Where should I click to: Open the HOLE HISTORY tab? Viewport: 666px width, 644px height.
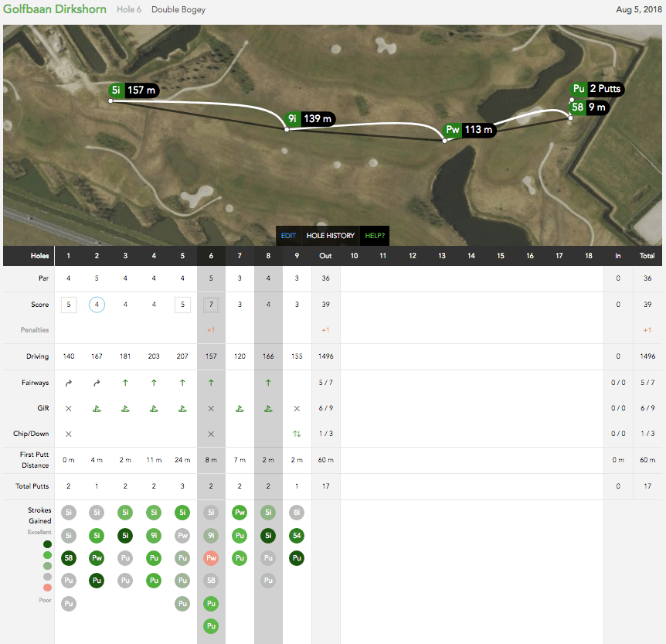(331, 236)
